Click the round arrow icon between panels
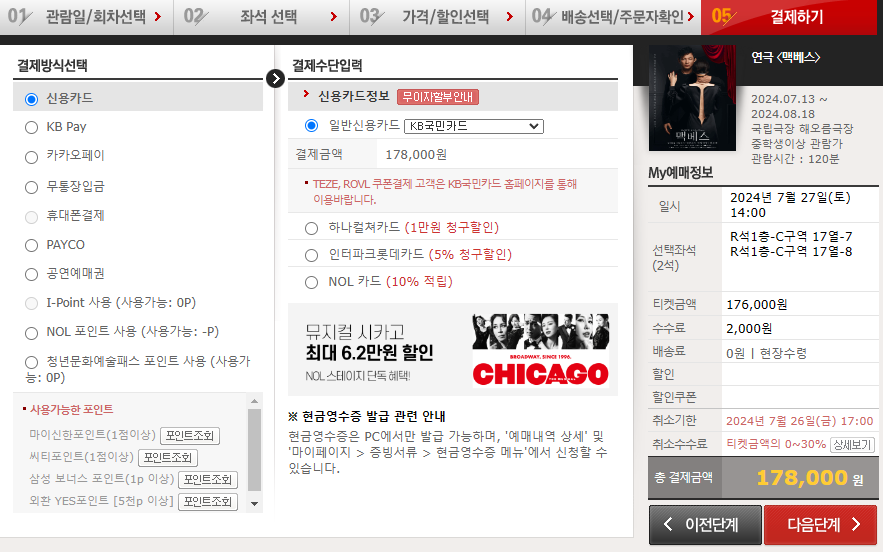This screenshot has width=883, height=552. pos(275,78)
